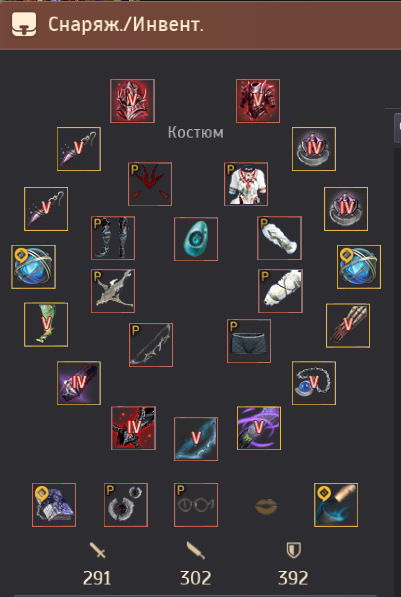Click the white costume outfit slot
The image size is (401, 597).
pos(246,184)
